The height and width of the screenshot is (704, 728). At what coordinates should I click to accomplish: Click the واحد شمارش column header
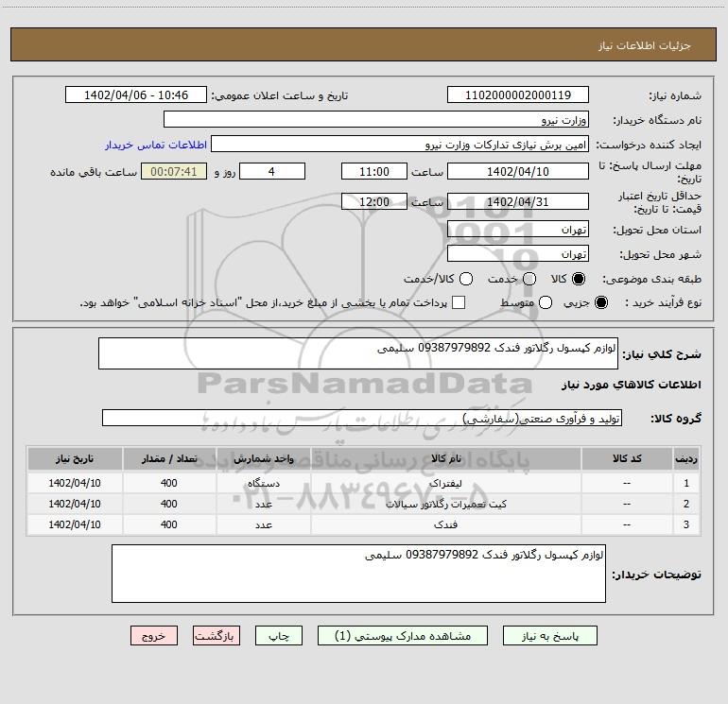tap(263, 459)
